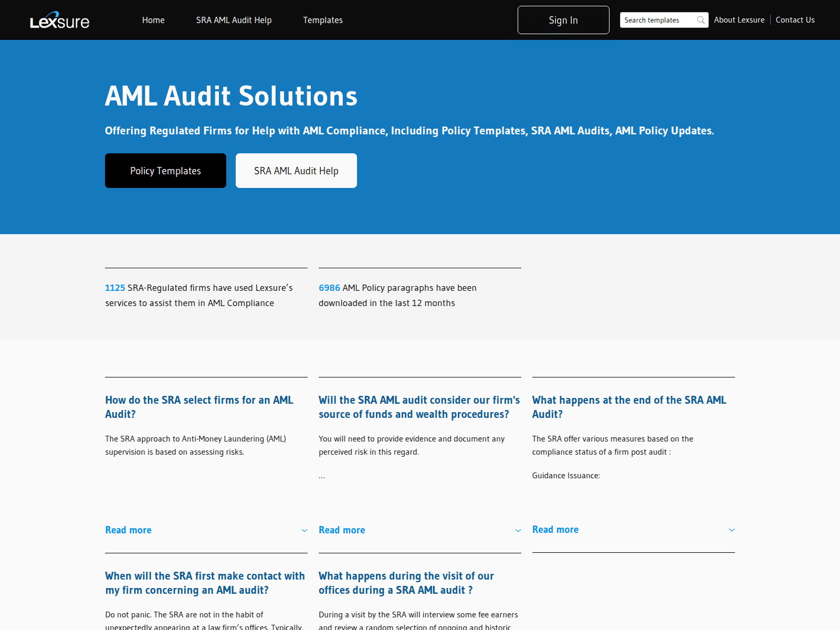Click Read more under 'end of the SRA AML Audit'

(555, 530)
